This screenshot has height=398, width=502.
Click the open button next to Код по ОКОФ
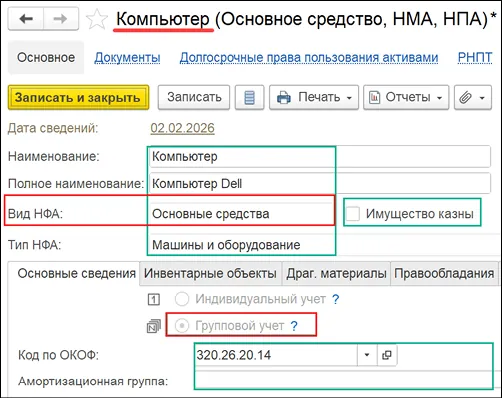tap(387, 355)
